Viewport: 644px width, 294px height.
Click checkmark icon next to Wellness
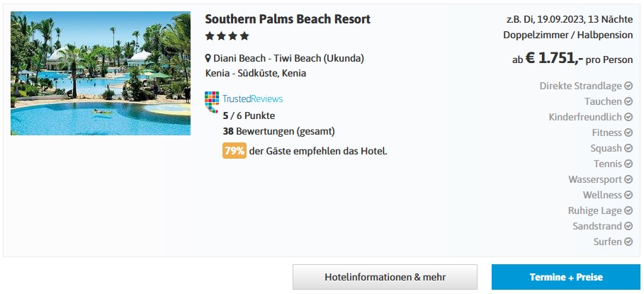coord(628,195)
